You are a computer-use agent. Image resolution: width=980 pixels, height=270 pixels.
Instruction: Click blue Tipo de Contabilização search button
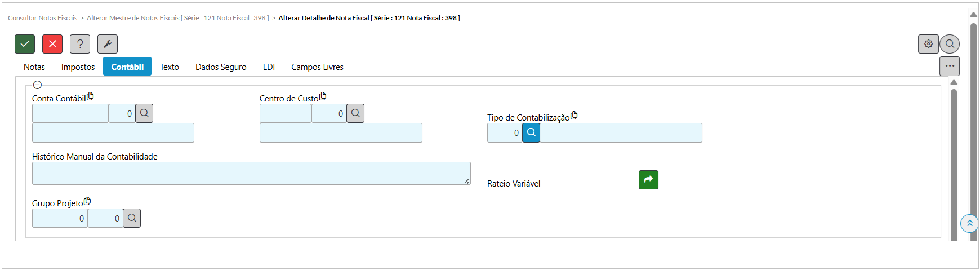click(531, 133)
